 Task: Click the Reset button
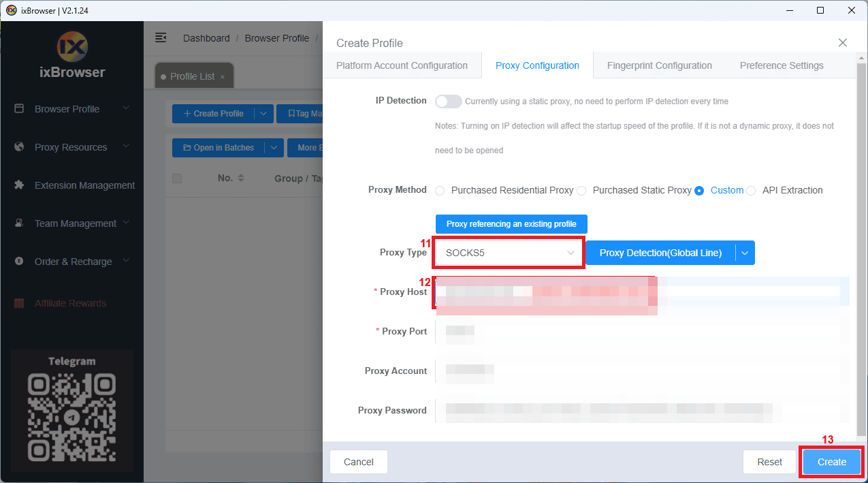point(770,462)
